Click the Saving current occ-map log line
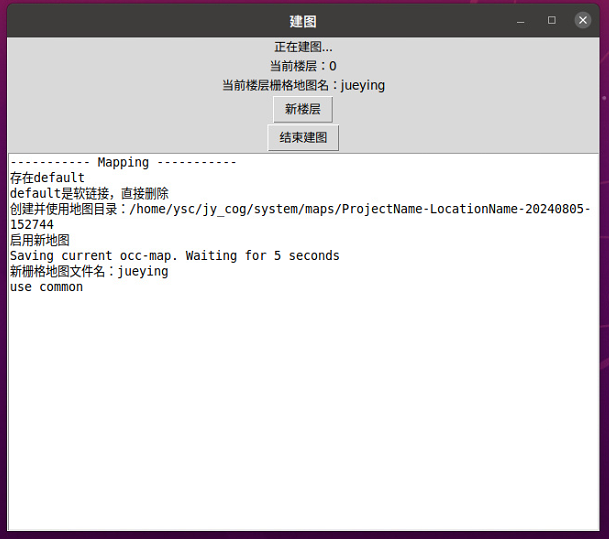This screenshot has width=609, height=539. [x=174, y=256]
